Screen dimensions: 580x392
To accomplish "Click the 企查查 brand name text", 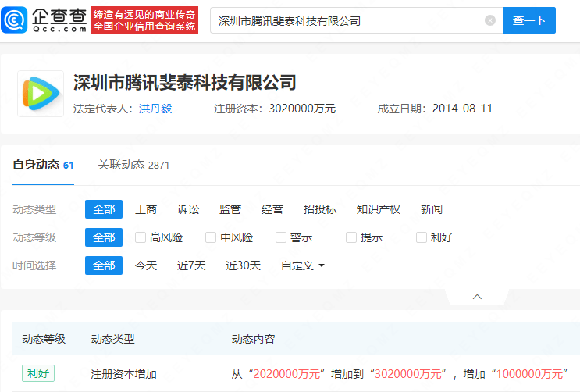I will [x=59, y=16].
